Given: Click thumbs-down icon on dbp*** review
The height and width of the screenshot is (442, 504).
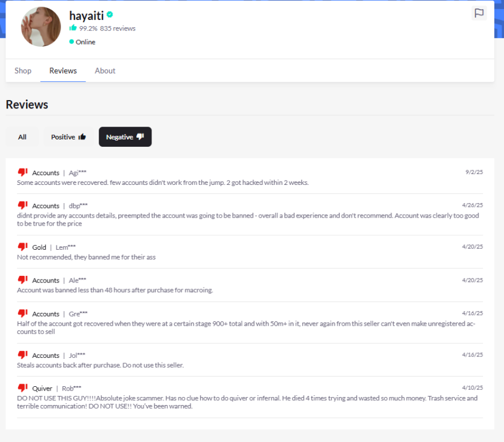Looking at the screenshot, I should [x=22, y=206].
